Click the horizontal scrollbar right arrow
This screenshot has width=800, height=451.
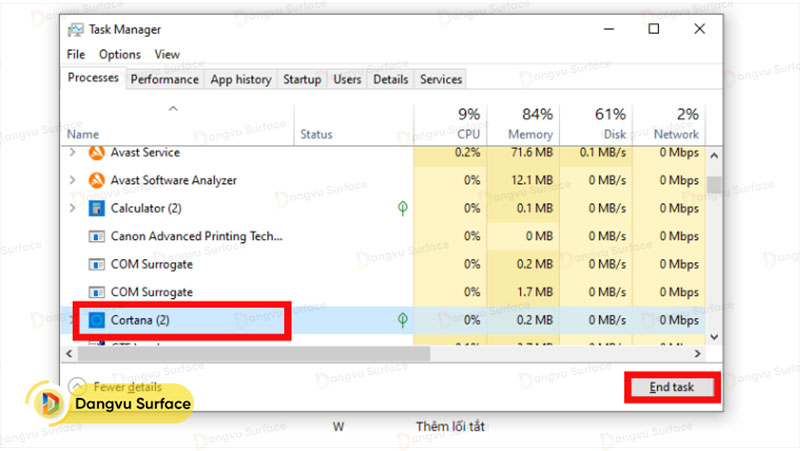697,354
